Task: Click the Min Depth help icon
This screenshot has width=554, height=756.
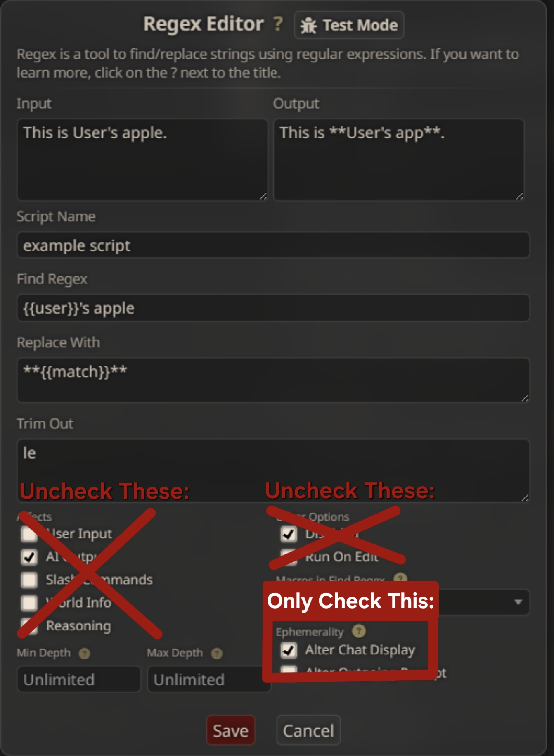Action: tap(85, 653)
